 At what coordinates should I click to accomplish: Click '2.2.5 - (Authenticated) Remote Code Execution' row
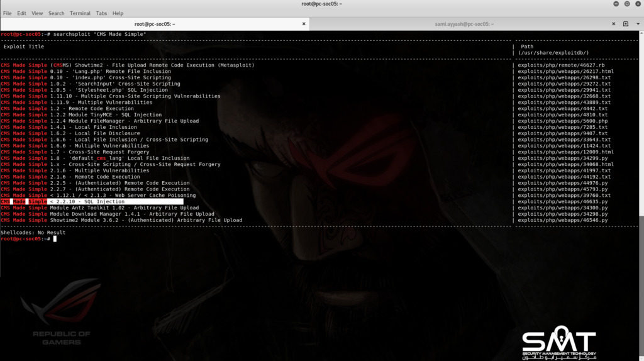(x=95, y=183)
